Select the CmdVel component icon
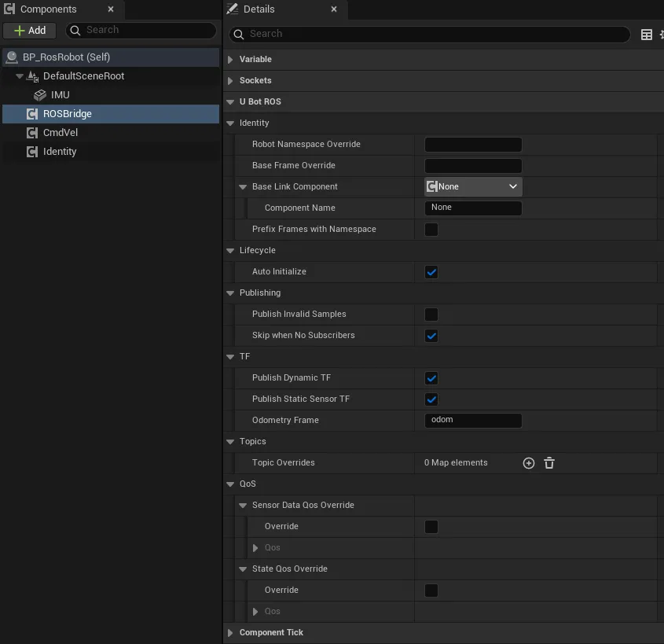The width and height of the screenshot is (664, 644). click(32, 133)
